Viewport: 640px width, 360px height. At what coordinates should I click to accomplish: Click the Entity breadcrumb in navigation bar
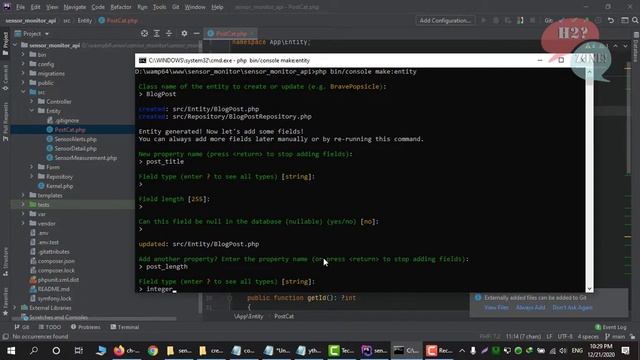click(84, 20)
